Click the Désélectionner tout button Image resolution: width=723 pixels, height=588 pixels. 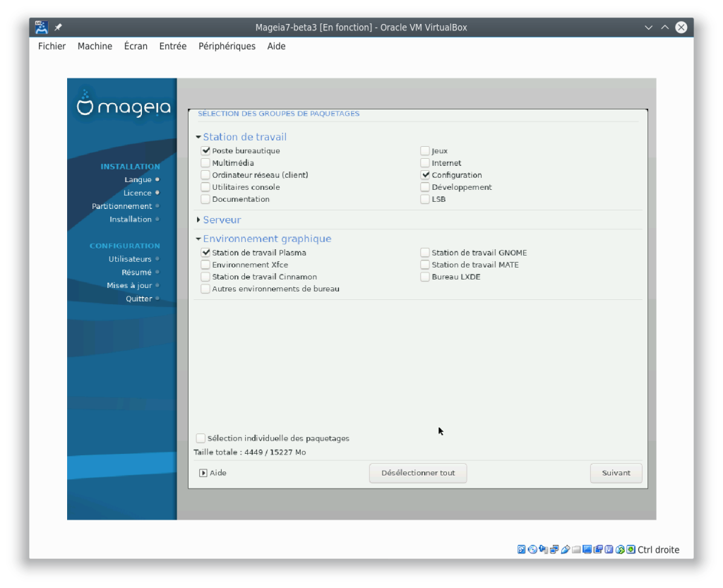point(418,473)
